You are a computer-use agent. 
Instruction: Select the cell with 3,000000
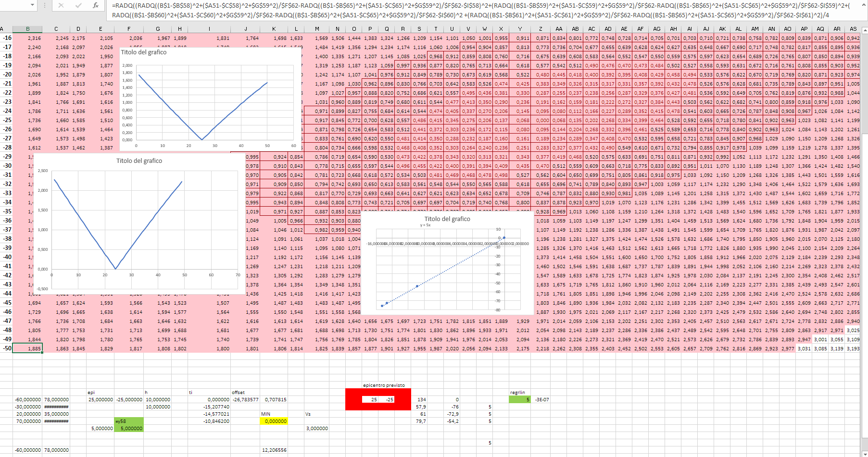tap(317, 428)
